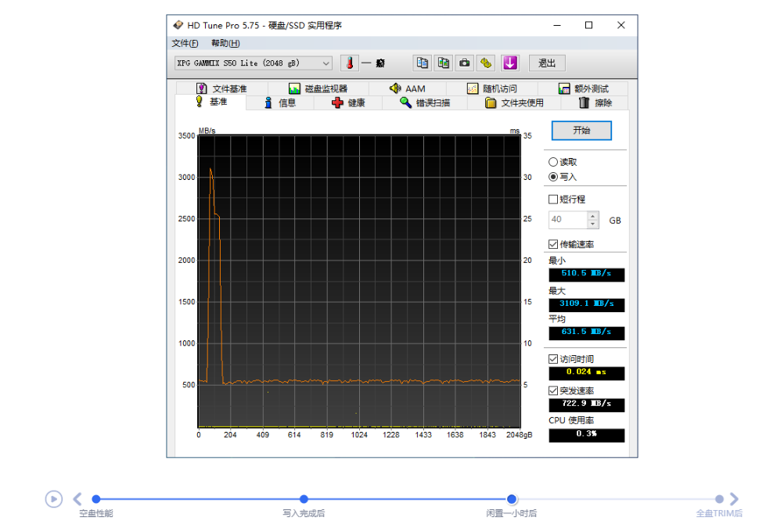Select the 写入完成后 timeline point

(x=304, y=498)
